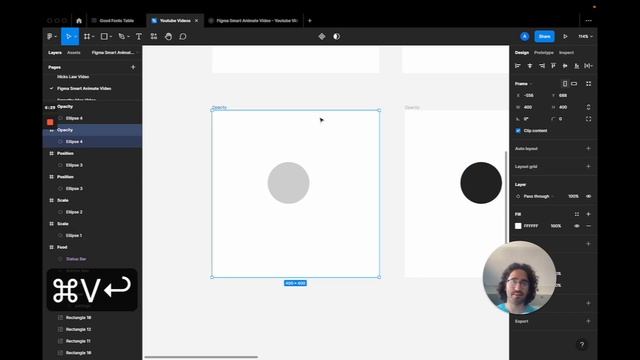Switch to the Layers tab
The width and height of the screenshot is (640, 360).
[x=55, y=53]
